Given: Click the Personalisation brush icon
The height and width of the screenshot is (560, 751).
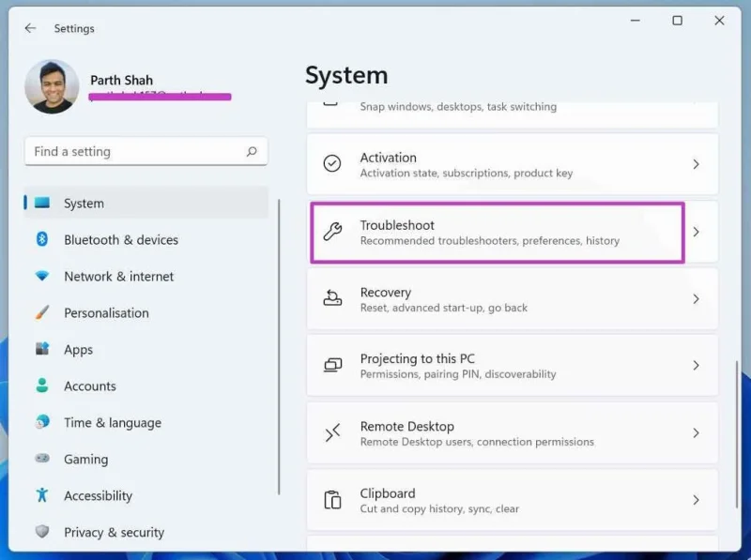Looking at the screenshot, I should click(x=42, y=312).
